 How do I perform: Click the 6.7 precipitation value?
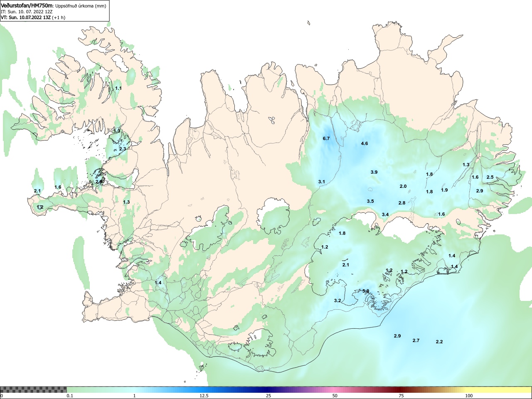click(x=326, y=138)
